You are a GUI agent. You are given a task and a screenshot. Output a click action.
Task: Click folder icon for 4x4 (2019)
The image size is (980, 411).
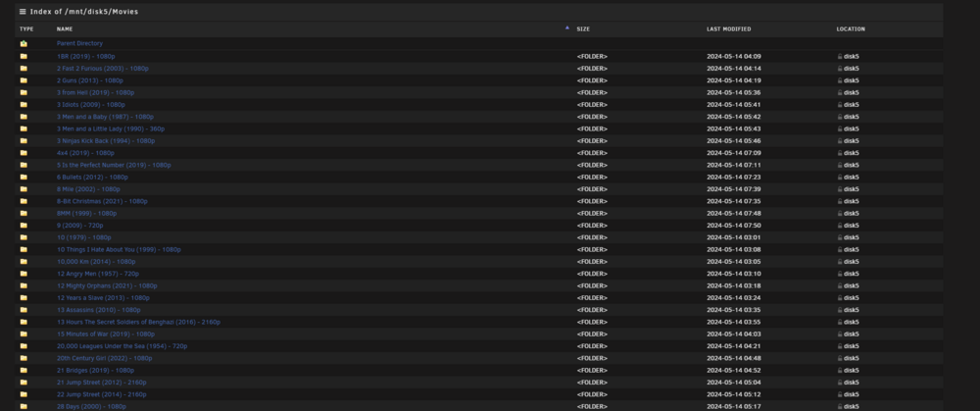pos(24,153)
